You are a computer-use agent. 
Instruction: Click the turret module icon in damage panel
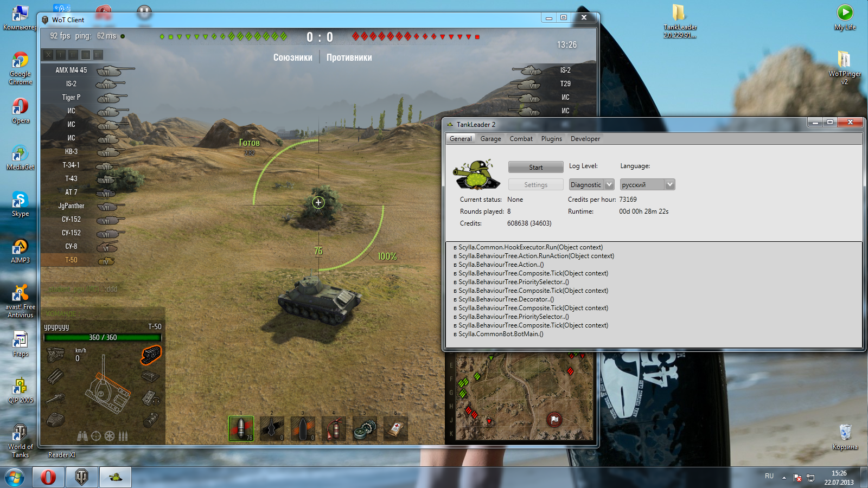55,419
